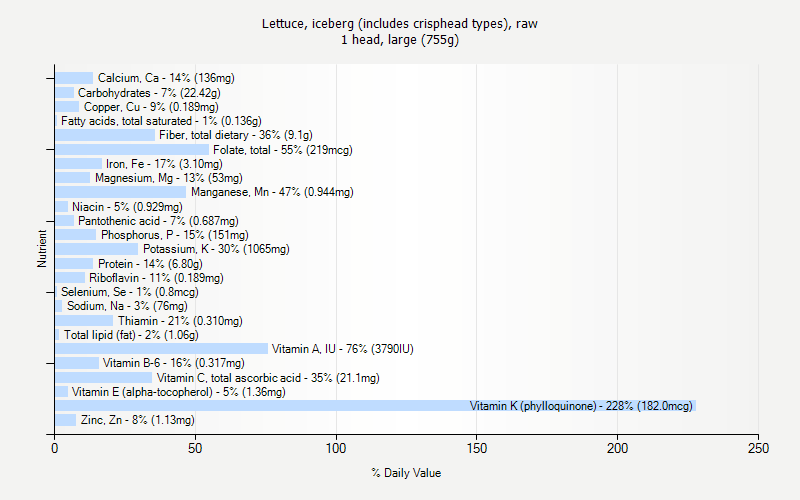Select the Vitamin B-6 - 16% label

pyautogui.click(x=173, y=363)
